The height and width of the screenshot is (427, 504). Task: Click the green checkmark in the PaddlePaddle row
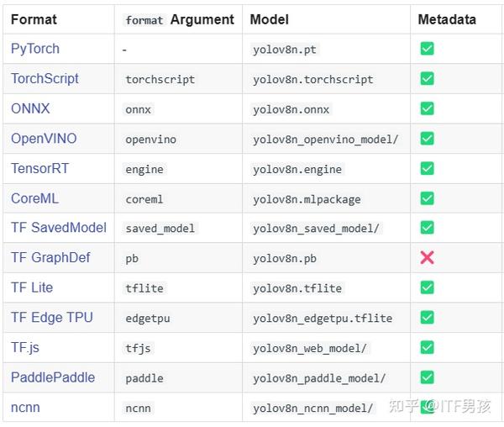(427, 377)
